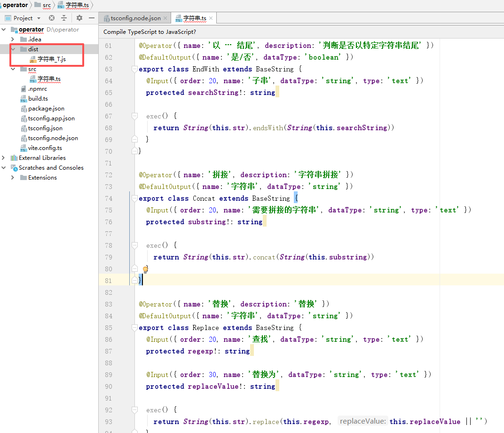Toggle code folding for EndWith class at line 63

(134, 69)
